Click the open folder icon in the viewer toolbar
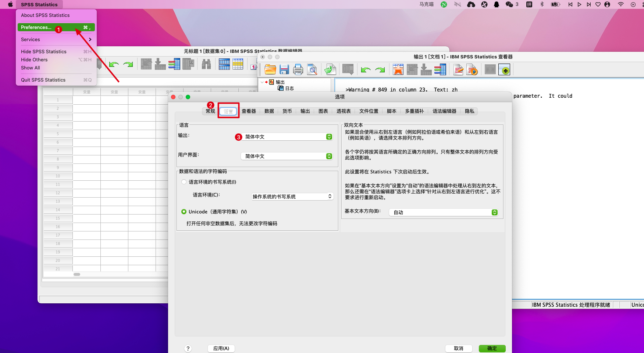644x353 pixels. [x=270, y=69]
